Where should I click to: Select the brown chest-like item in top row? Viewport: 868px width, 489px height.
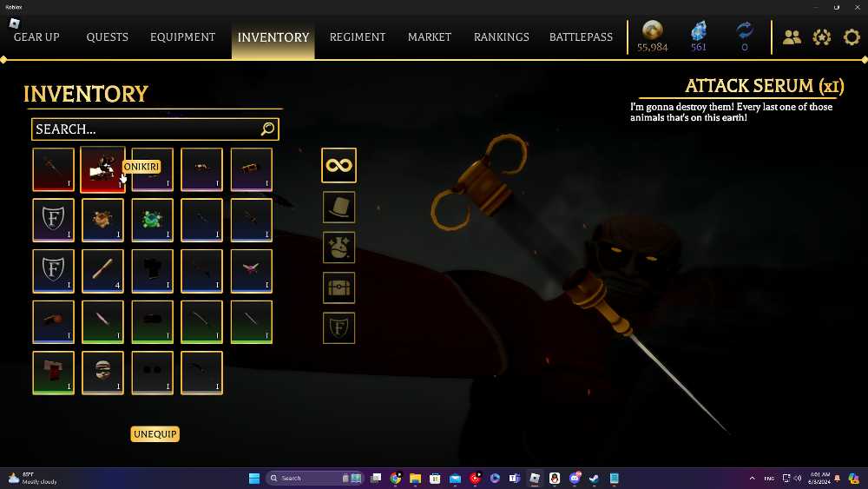pos(252,169)
